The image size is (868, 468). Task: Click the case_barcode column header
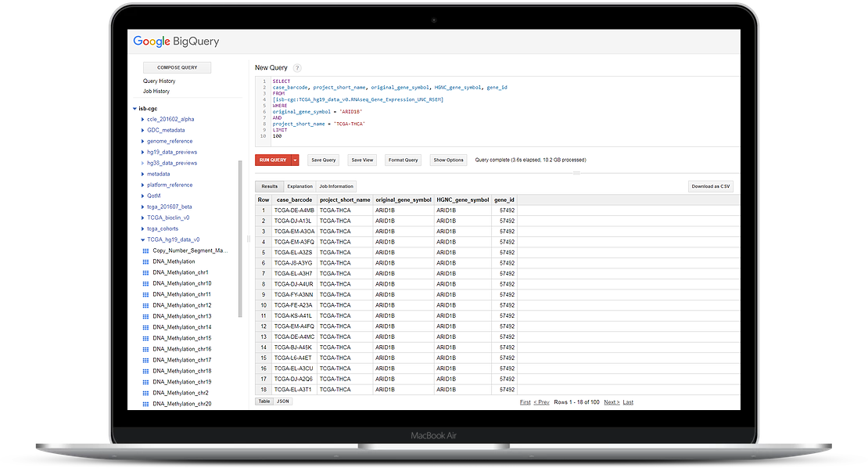click(x=295, y=200)
